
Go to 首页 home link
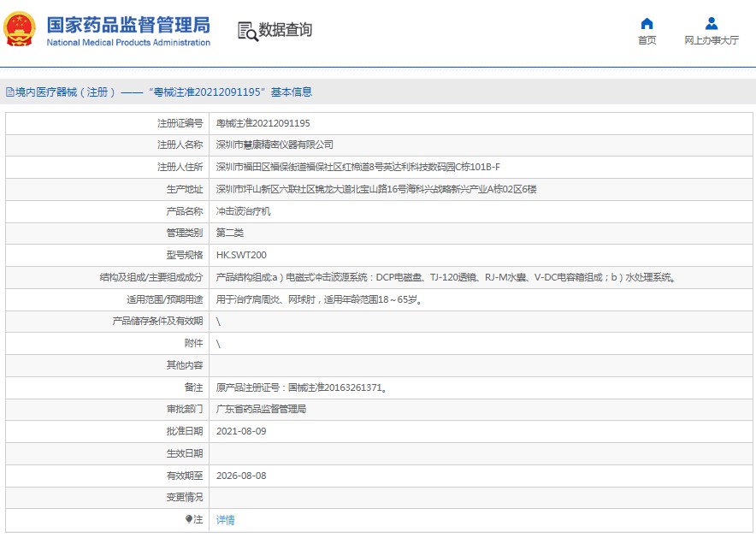647,40
